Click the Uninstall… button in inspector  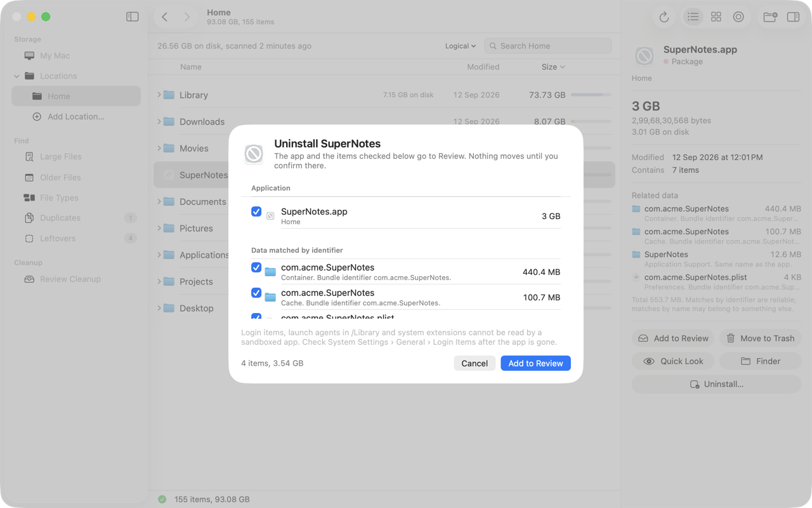click(717, 384)
